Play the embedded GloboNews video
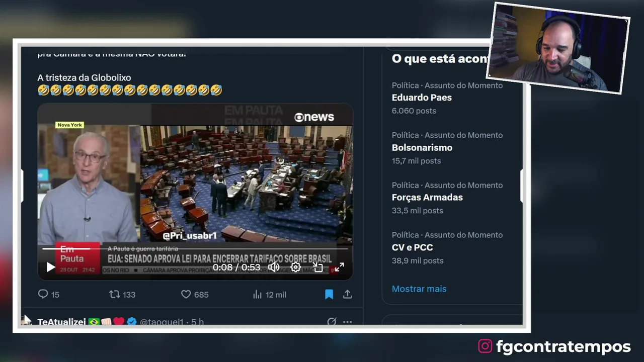Screen dimensions: 644x362 50,267
